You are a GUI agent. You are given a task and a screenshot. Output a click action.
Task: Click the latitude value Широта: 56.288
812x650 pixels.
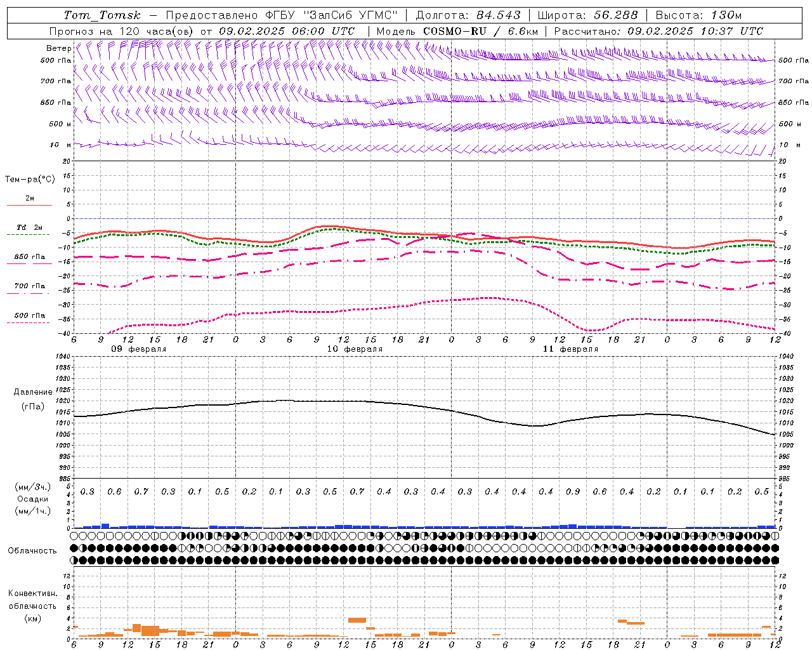[587, 15]
